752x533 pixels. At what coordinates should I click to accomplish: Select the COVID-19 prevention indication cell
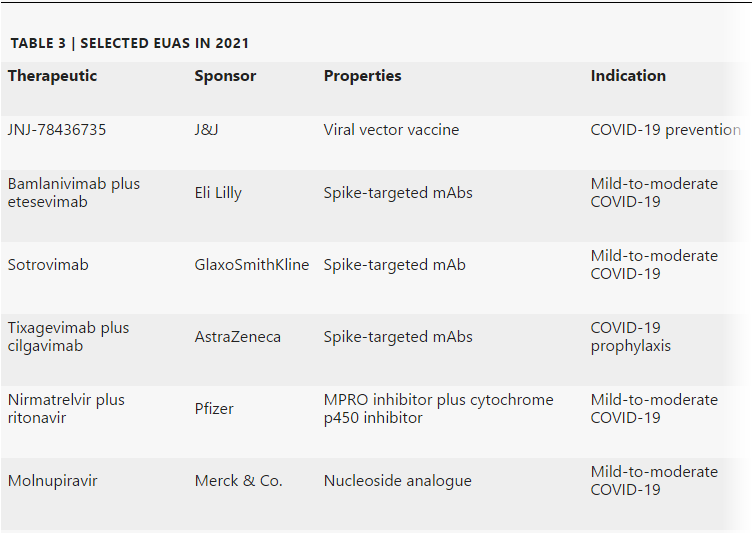tap(665, 130)
